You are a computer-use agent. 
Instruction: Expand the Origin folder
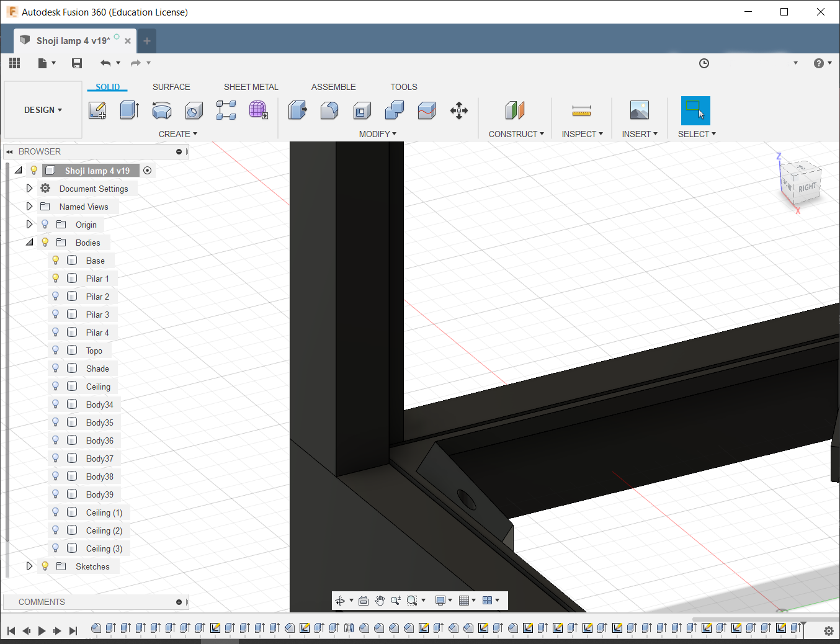[x=29, y=224]
